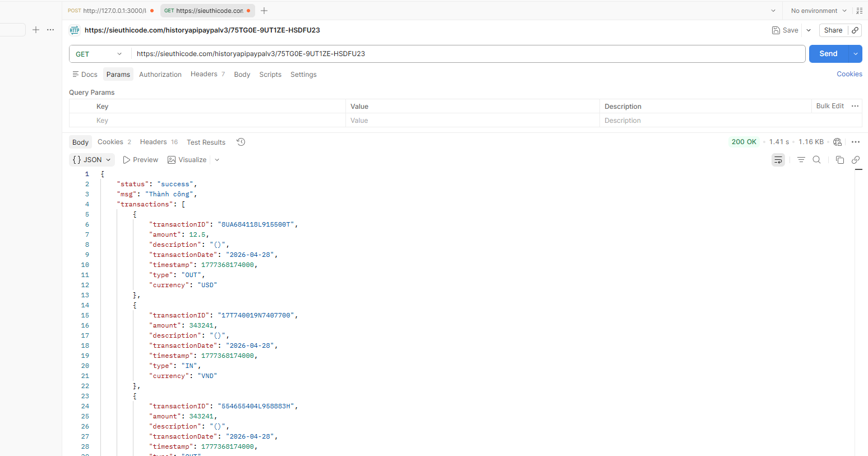Open the Test Results tab
This screenshot has height=456, width=868.
(x=206, y=142)
